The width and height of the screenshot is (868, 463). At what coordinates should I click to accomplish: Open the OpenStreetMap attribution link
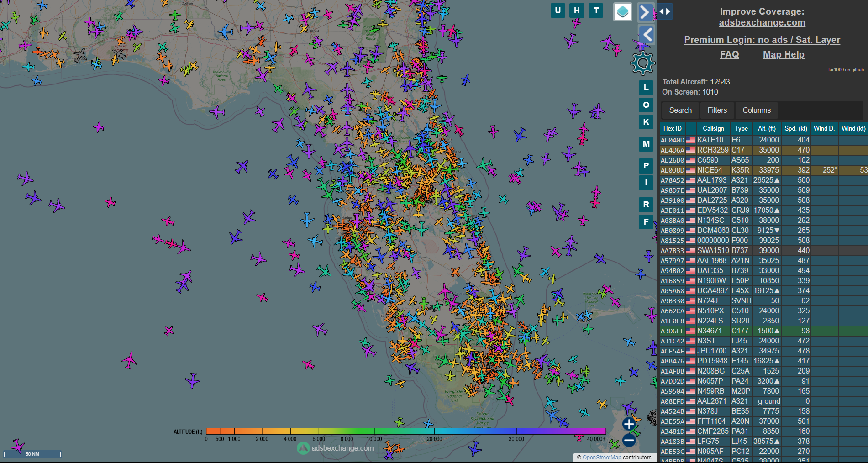601,457
